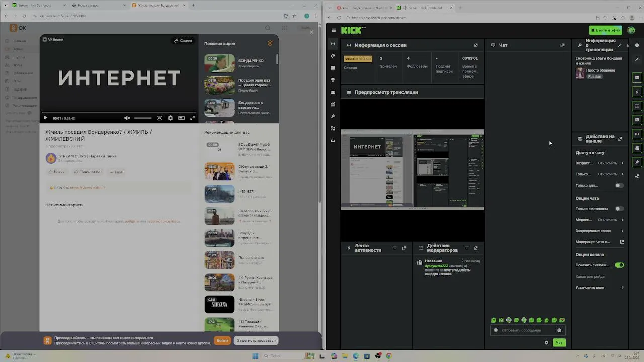
Task: Enter fullscreen in the OK video player
Action: point(192,118)
